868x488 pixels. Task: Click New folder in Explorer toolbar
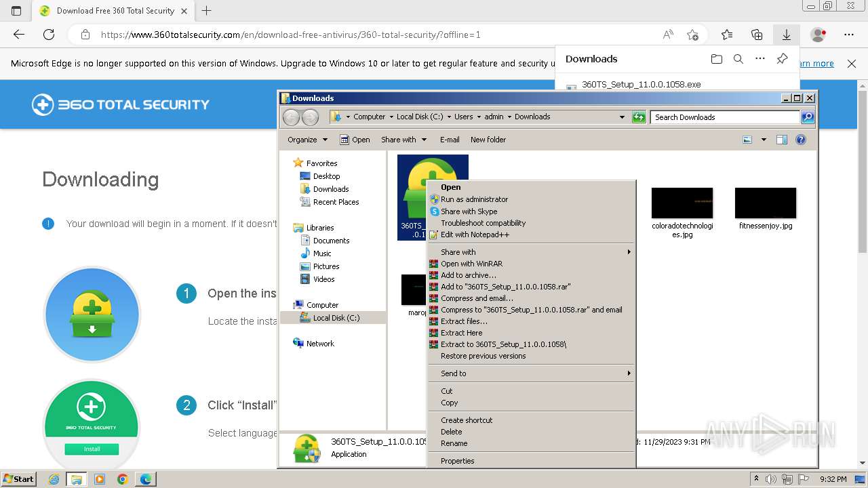pos(488,140)
